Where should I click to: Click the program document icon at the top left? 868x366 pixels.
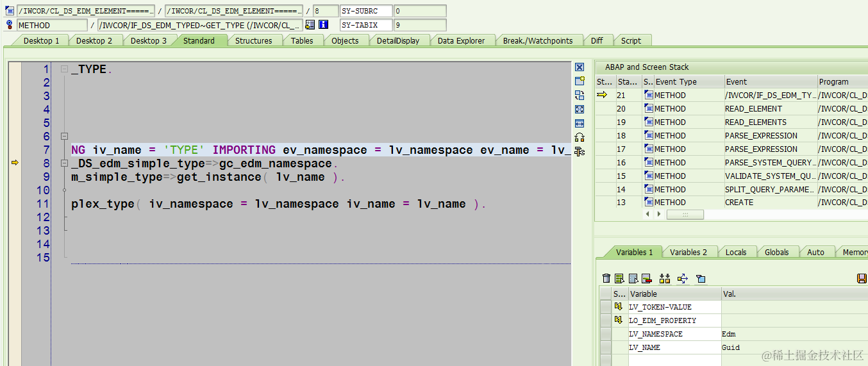click(x=10, y=11)
